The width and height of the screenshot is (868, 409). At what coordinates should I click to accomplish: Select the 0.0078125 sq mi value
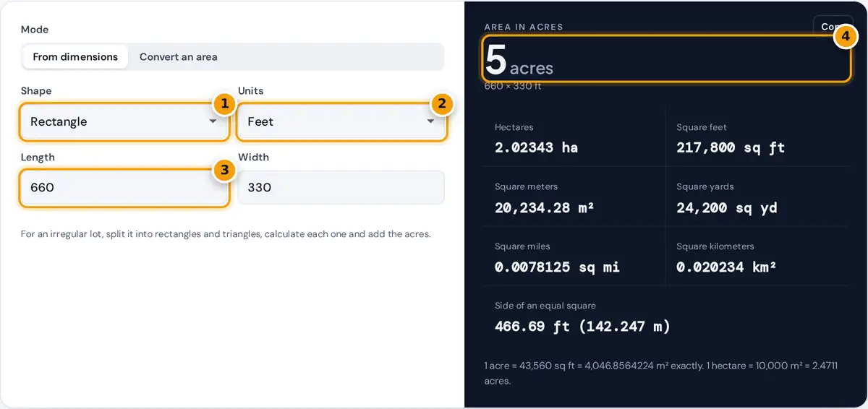[x=557, y=267]
